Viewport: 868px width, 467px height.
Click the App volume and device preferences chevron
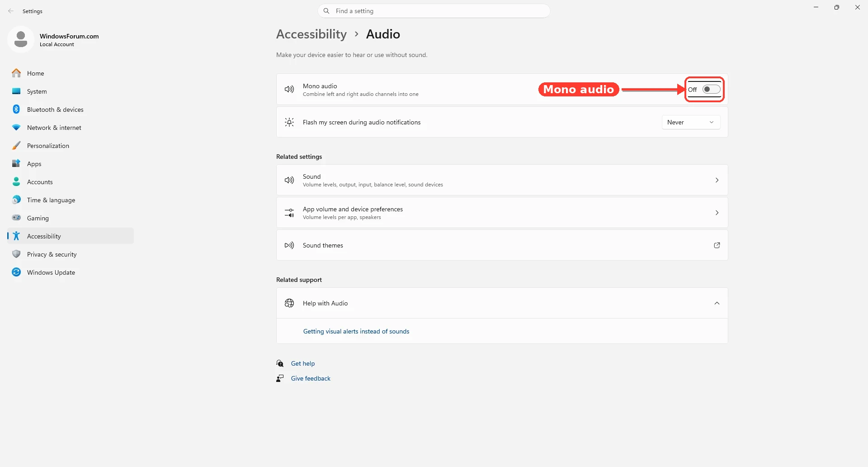[x=717, y=213]
